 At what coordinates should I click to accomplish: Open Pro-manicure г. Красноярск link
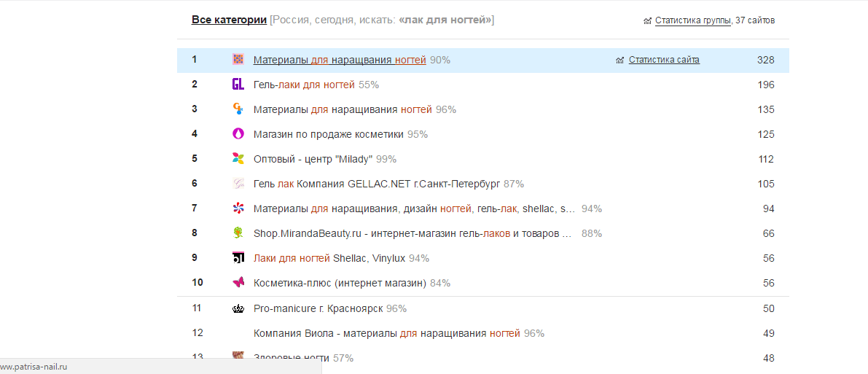coord(318,308)
